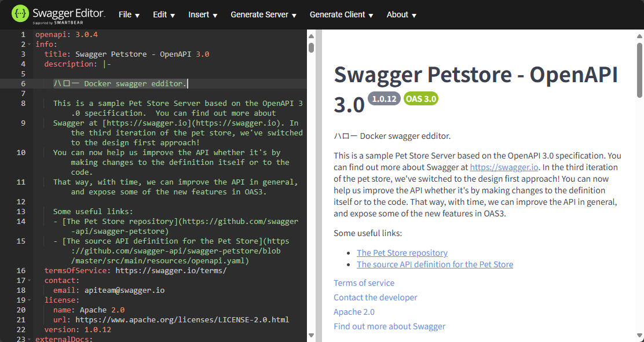Image resolution: width=644 pixels, height=342 pixels.
Task: Open the Insert menu
Action: (x=202, y=14)
